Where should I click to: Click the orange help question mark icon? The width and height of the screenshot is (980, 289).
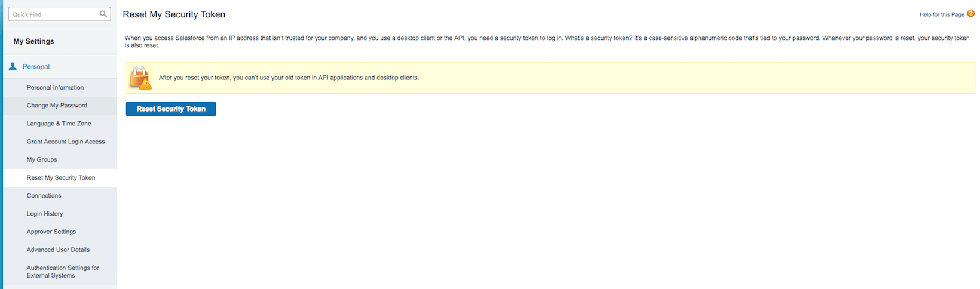(970, 14)
